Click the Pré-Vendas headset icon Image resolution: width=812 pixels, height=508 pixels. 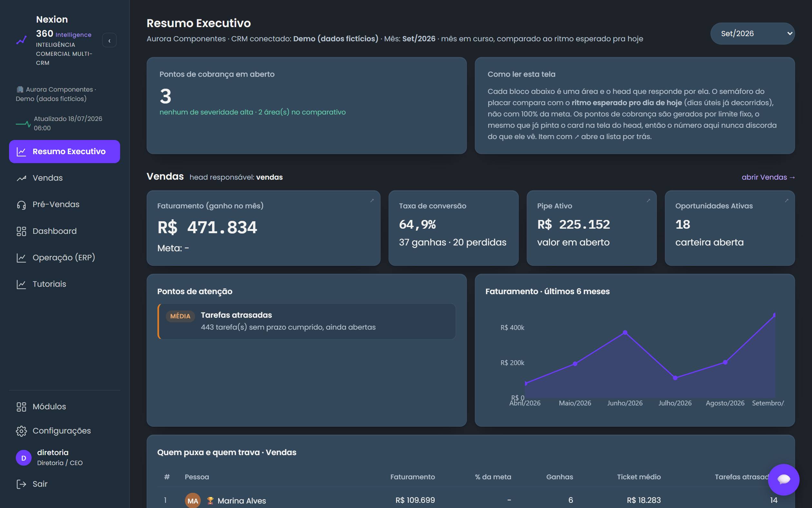(x=22, y=204)
